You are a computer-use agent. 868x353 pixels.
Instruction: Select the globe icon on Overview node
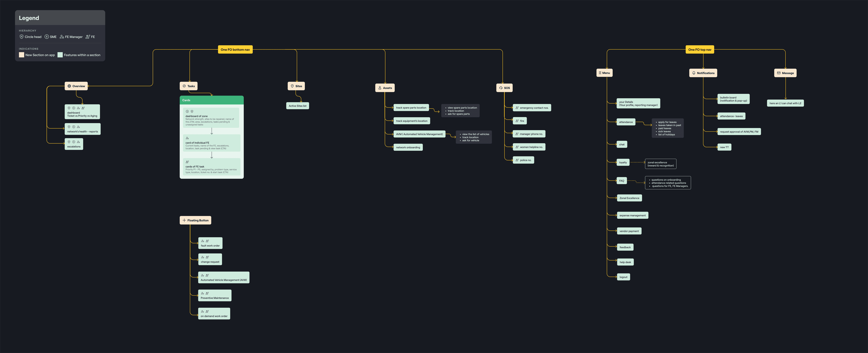pyautogui.click(x=69, y=86)
